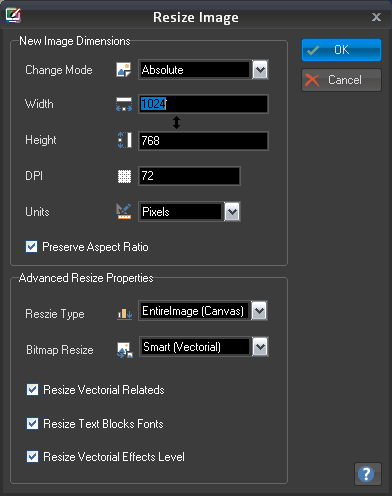The height and width of the screenshot is (496, 392).
Task: Open help with the question mark button
Action: click(367, 474)
